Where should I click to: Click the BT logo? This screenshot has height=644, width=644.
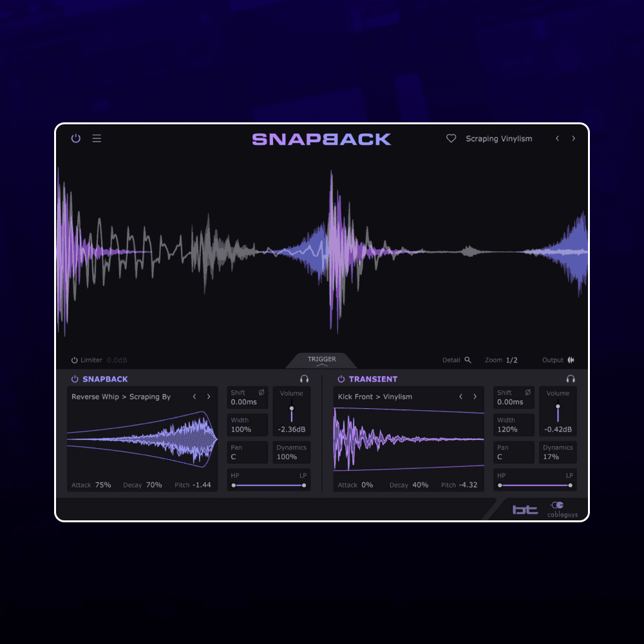point(525,509)
